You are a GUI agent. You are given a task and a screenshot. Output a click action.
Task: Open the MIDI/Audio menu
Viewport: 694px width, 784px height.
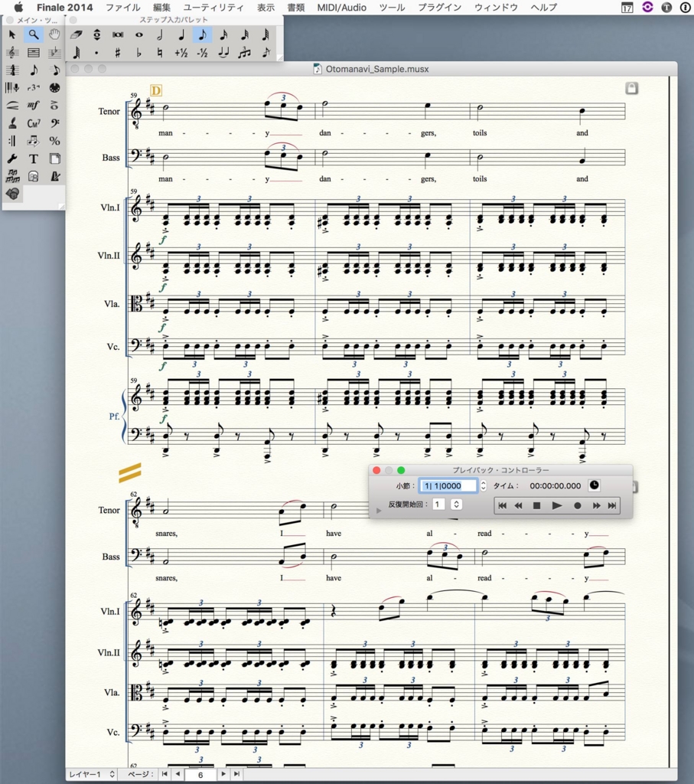[x=342, y=8]
